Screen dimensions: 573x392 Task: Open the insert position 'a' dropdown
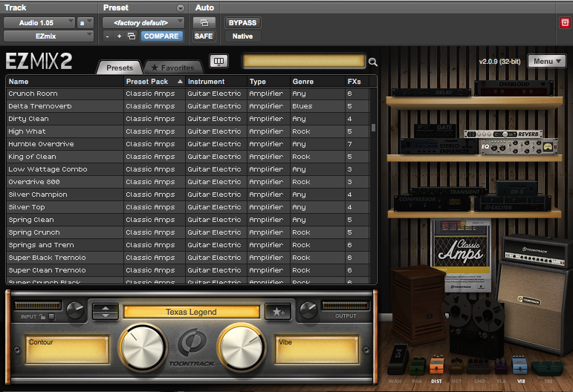point(85,23)
